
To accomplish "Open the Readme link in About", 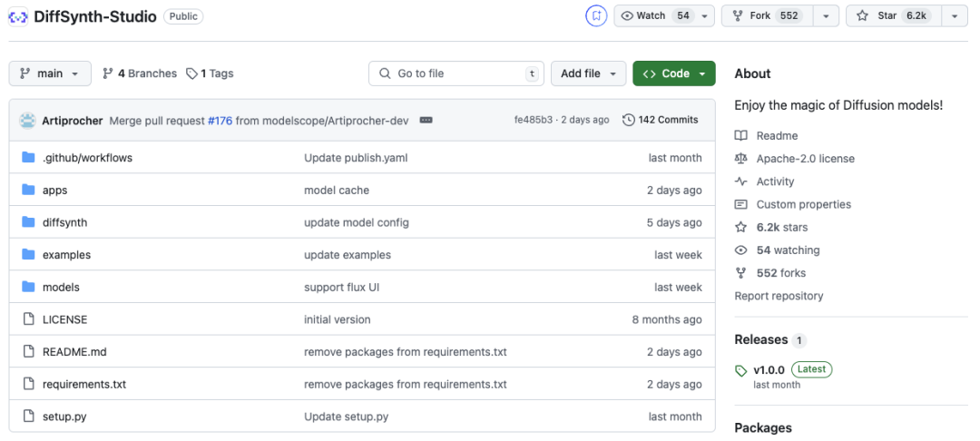I will 777,135.
